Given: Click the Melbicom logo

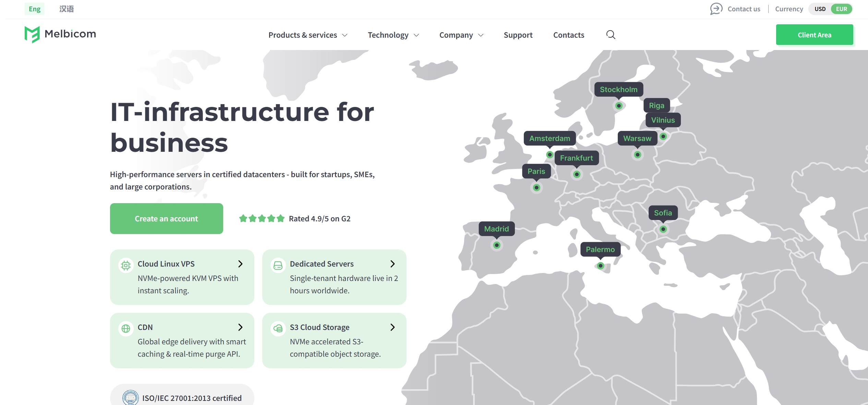Looking at the screenshot, I should 60,34.
